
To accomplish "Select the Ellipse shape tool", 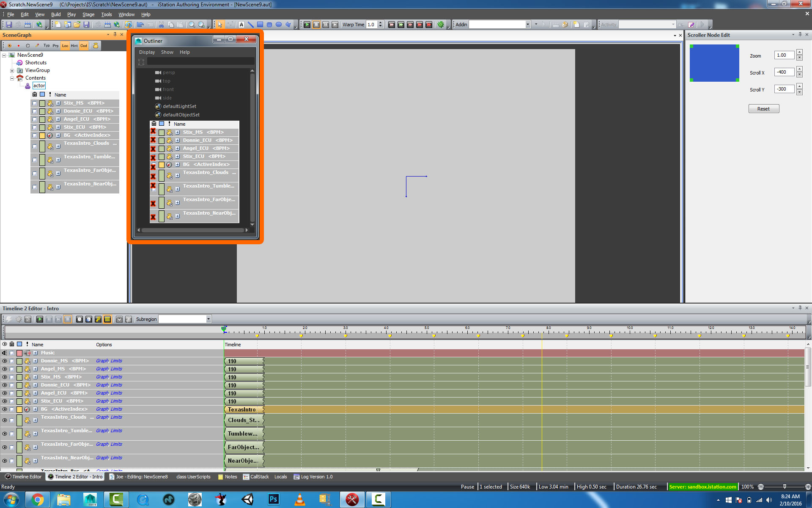I will [x=279, y=25].
